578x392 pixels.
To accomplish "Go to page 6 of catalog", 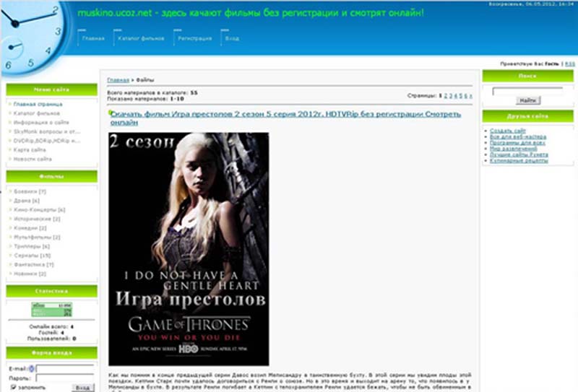I will pyautogui.click(x=465, y=96).
